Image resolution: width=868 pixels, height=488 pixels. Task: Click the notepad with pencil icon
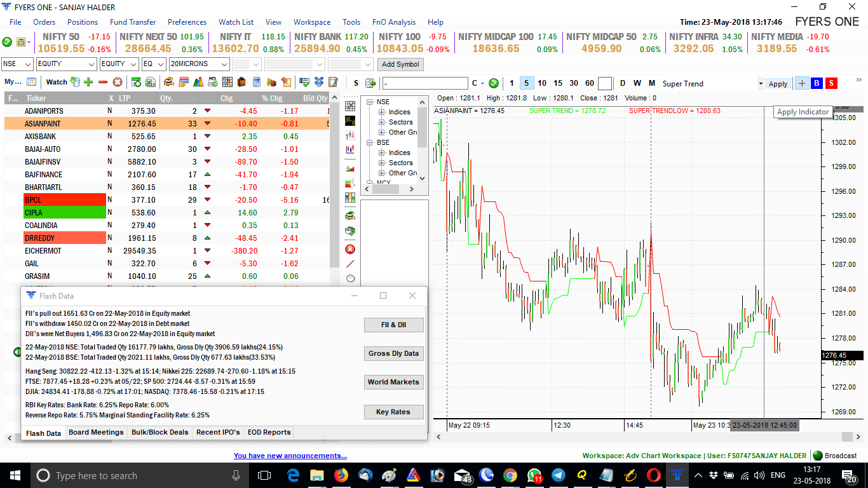coord(332,82)
